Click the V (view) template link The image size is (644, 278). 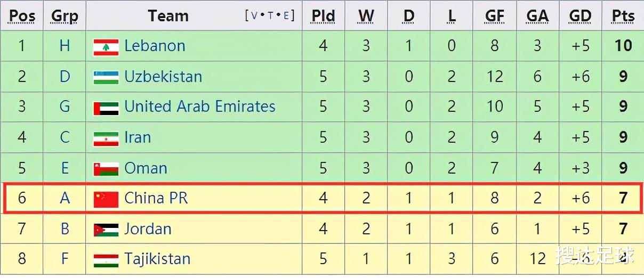tap(254, 15)
